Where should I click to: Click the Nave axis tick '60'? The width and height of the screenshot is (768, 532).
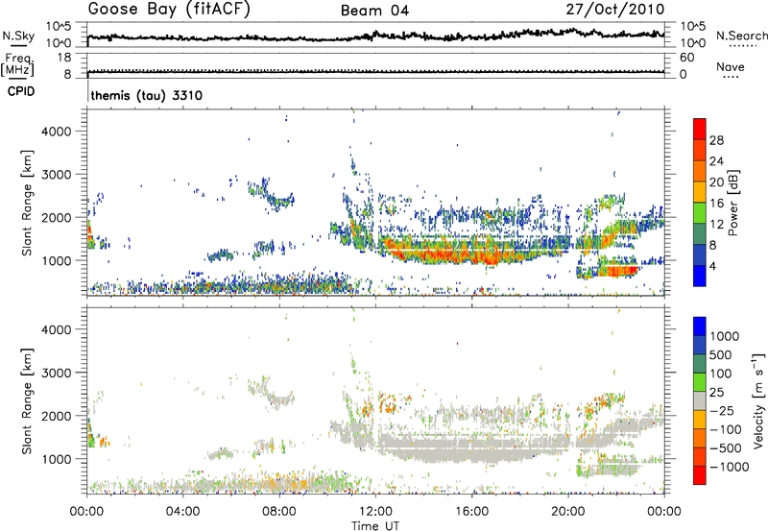point(686,58)
